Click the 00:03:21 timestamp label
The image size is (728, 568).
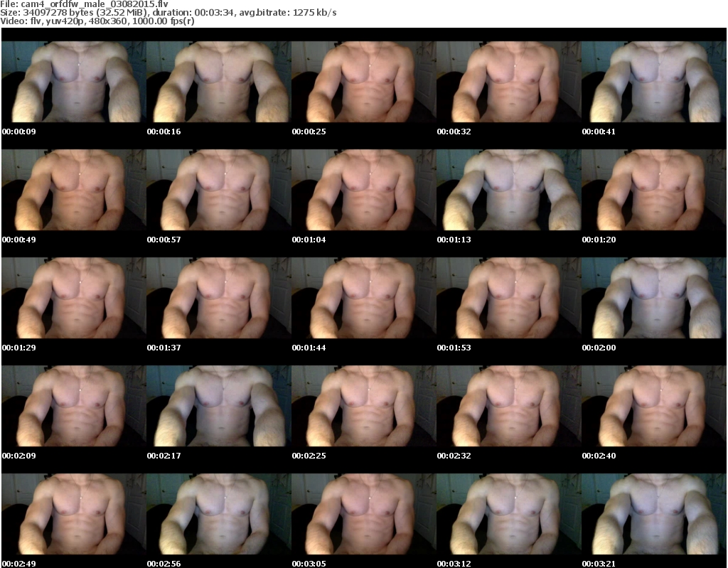pos(599,563)
